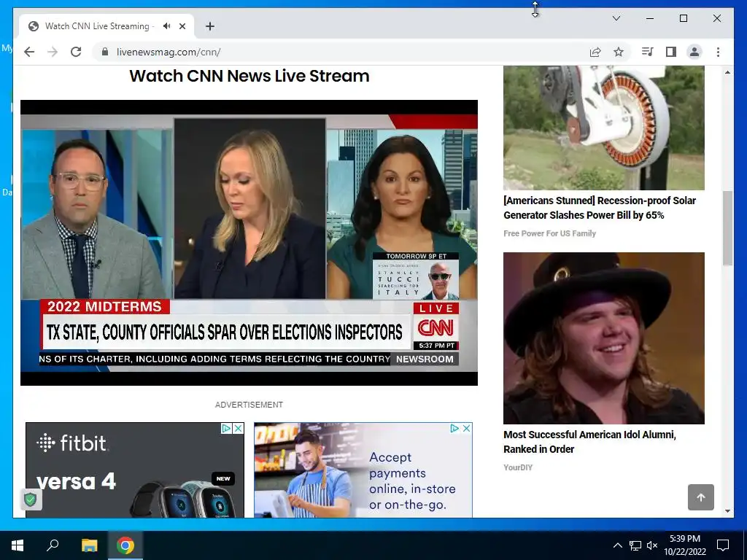Open File Explorer from the taskbar
This screenshot has width=747, height=560.
pyautogui.click(x=89, y=545)
